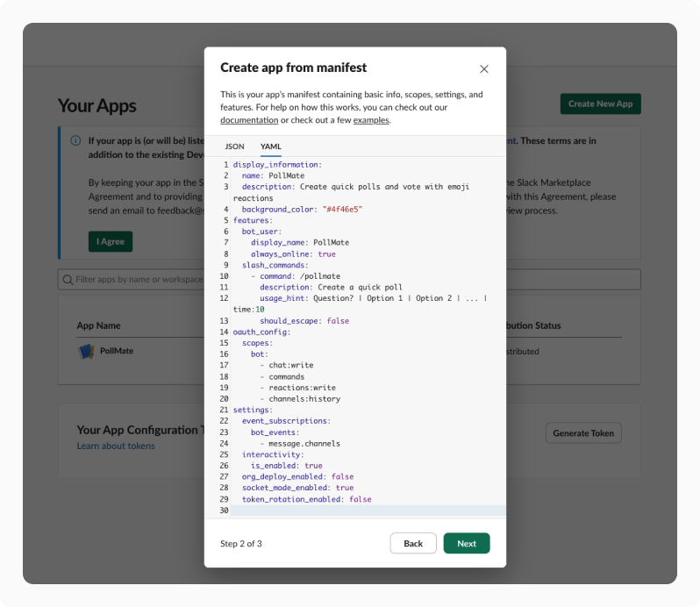Click the Generate Token button
700x607 pixels.
click(583, 433)
